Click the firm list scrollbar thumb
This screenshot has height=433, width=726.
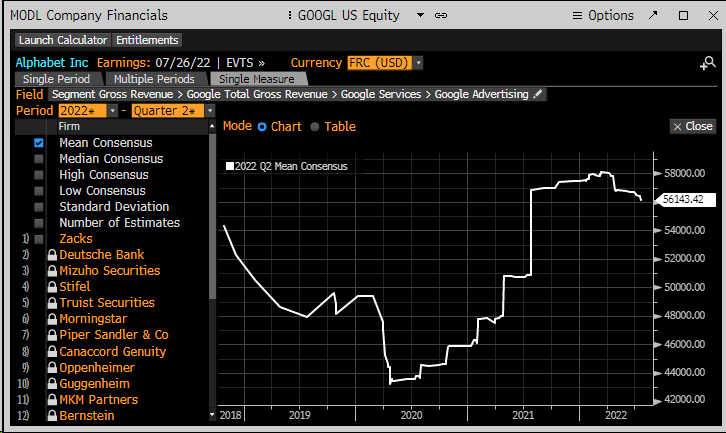point(212,216)
